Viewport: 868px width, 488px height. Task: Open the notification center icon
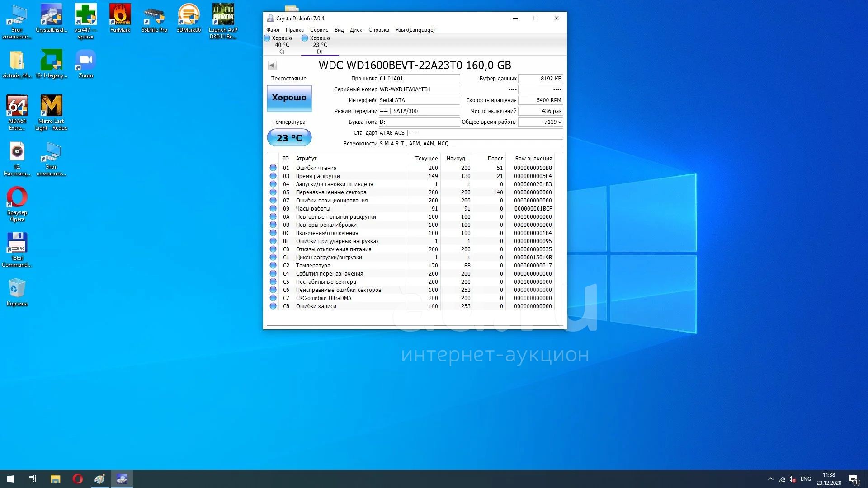[854, 479]
